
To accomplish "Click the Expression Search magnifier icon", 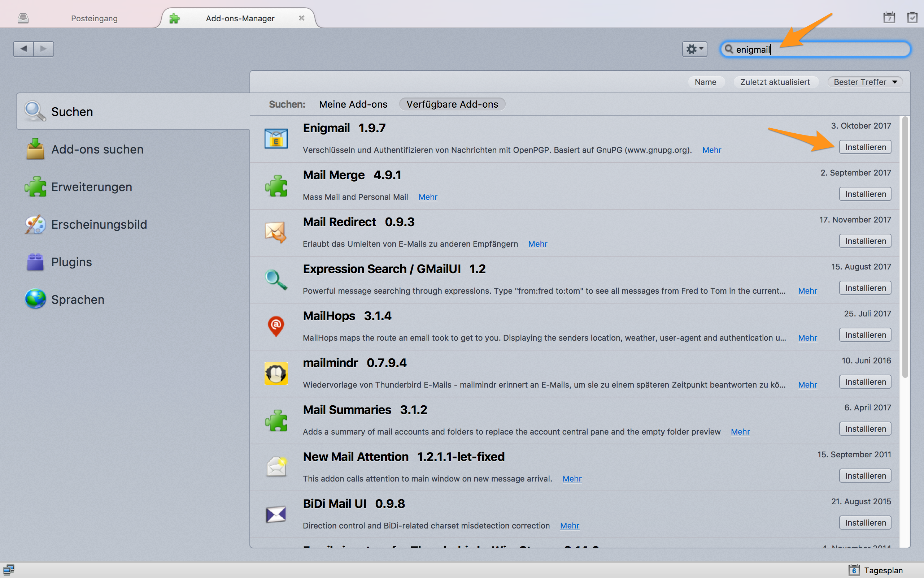I will pyautogui.click(x=276, y=280).
